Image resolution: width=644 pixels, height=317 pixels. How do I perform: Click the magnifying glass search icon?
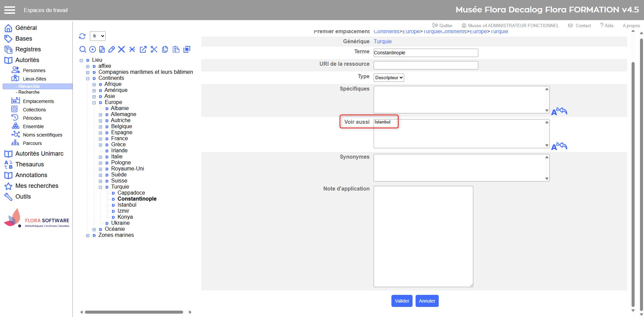pyautogui.click(x=83, y=50)
